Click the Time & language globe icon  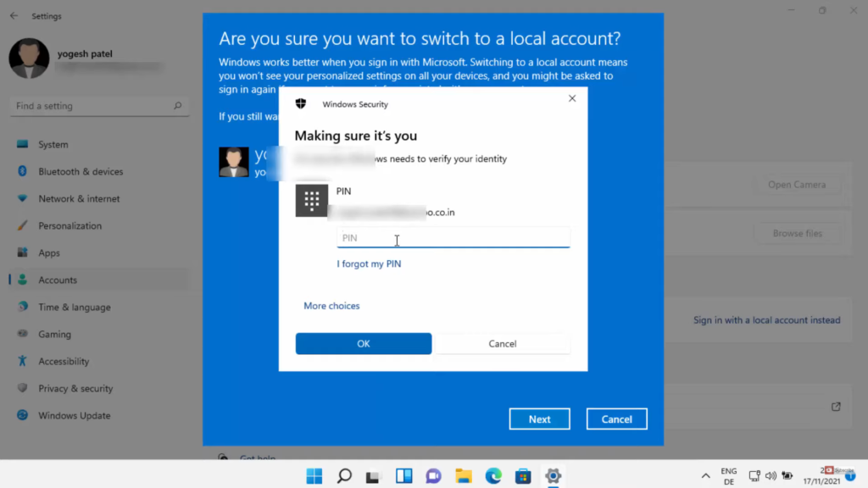22,307
